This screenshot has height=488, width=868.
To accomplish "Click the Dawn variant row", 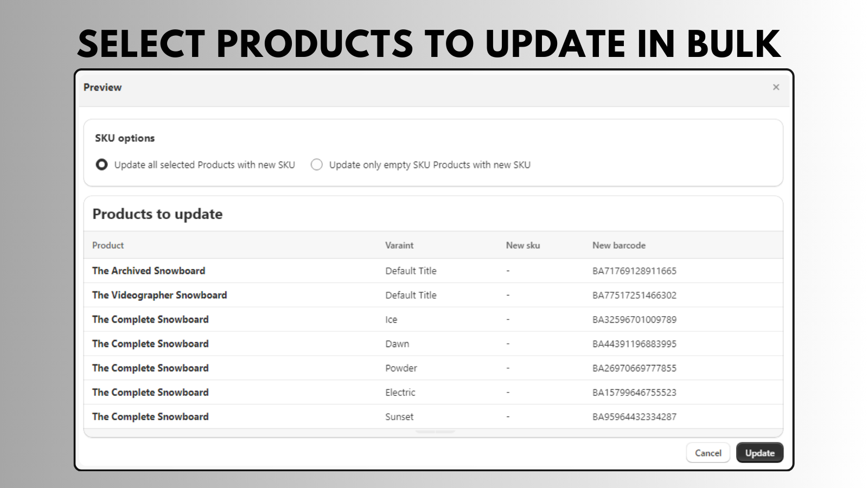I will (x=397, y=344).
